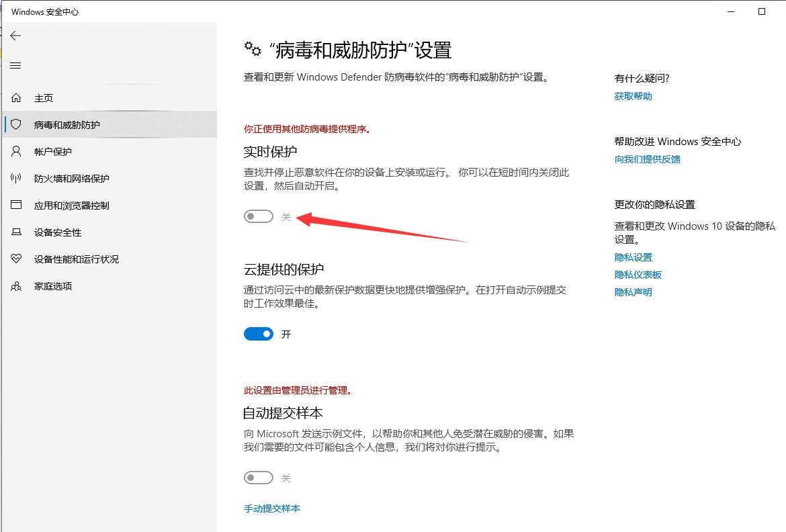786x532 pixels.
Task: Click the 帐户保护 person icon
Action: (x=16, y=151)
